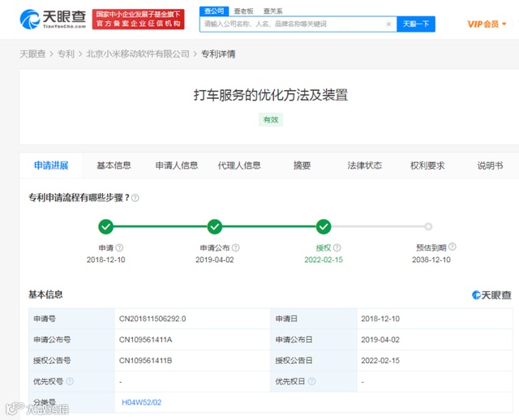This screenshot has height=420, width=519.
Task: Open the 法律状态 tab
Action: pos(365,165)
